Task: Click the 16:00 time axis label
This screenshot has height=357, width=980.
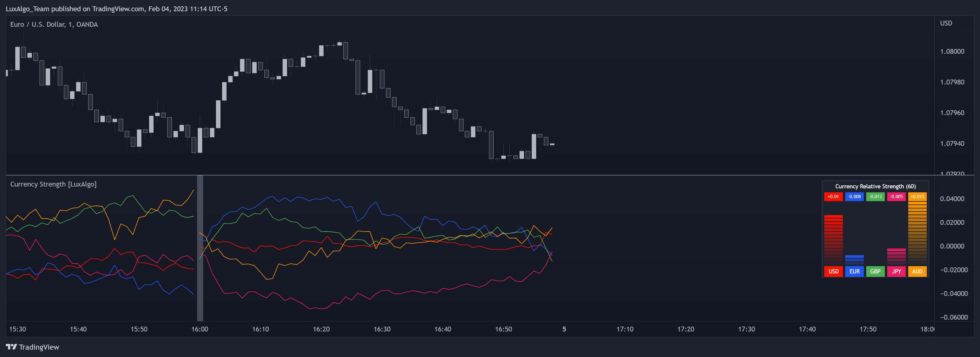Action: click(x=200, y=329)
